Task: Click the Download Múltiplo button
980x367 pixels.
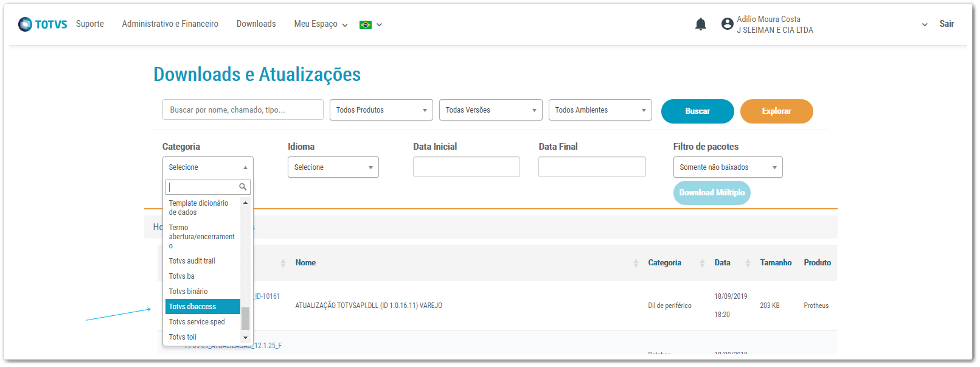Action: pyautogui.click(x=712, y=193)
